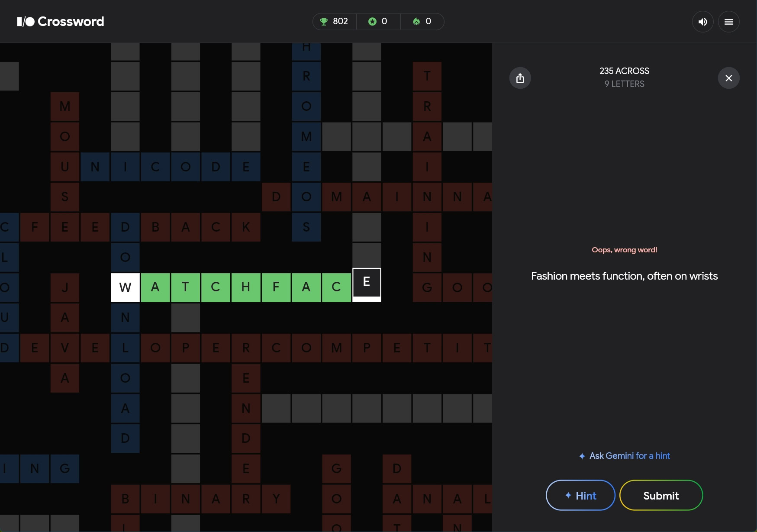Screen dimensions: 757x532
Task: Click the share icon in clue panel
Action: point(520,78)
